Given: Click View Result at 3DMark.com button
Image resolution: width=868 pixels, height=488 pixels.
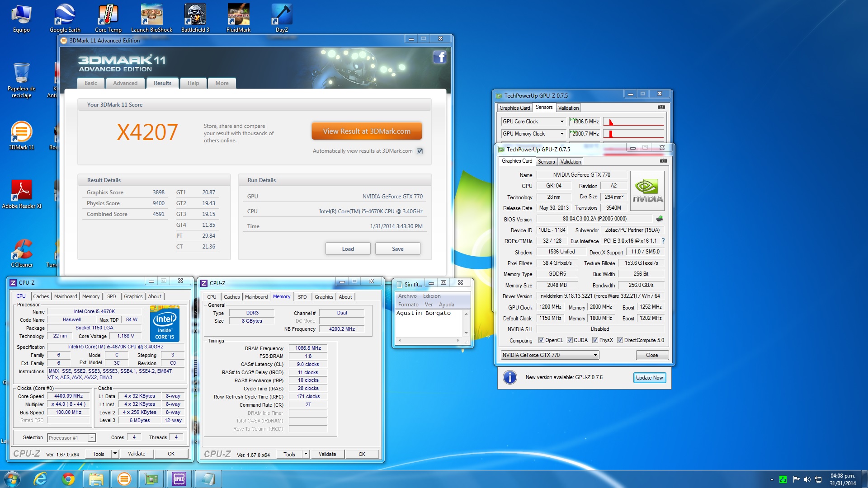Looking at the screenshot, I should pos(367,131).
